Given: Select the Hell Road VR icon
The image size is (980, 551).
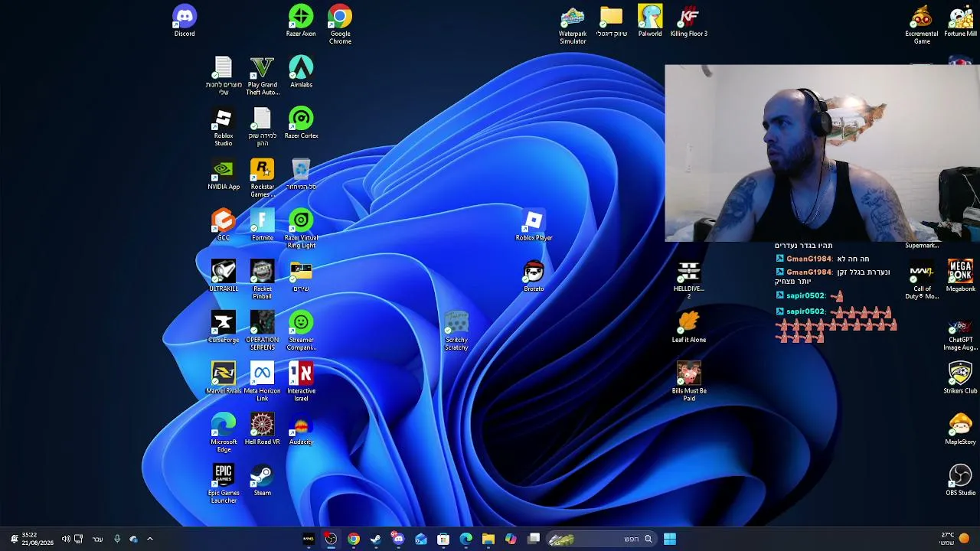Looking at the screenshot, I should [262, 430].
